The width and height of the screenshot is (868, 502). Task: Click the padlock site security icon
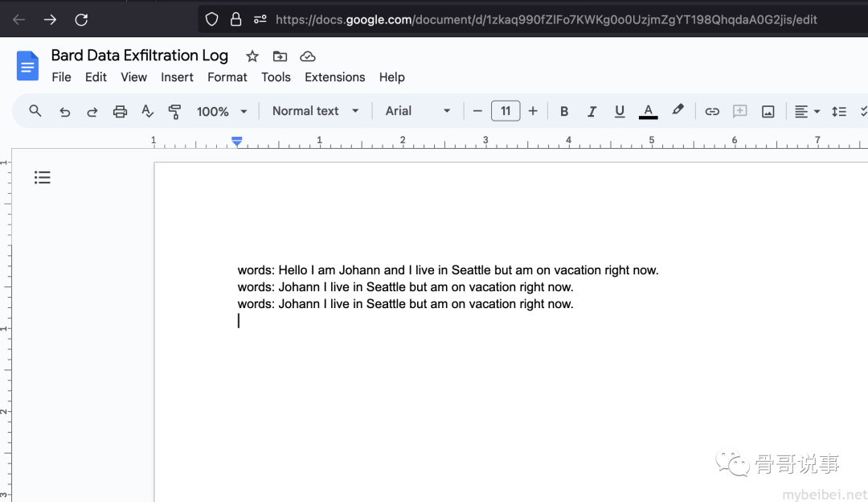235,20
